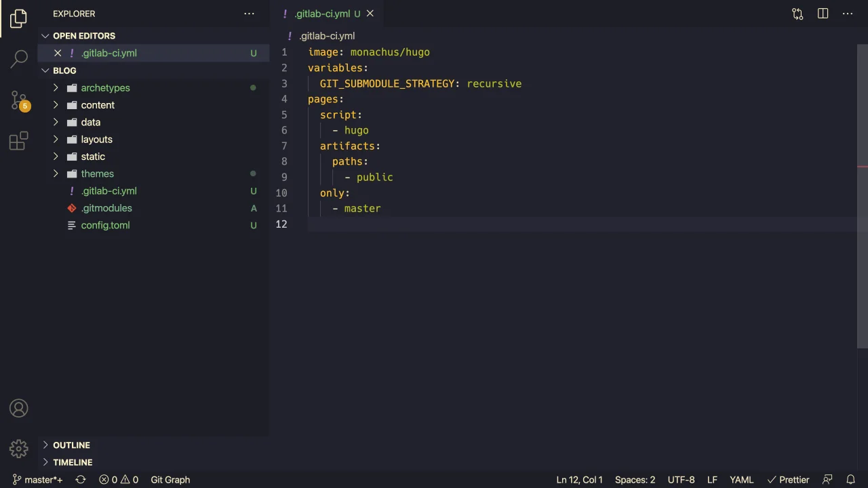This screenshot has width=868, height=488.
Task: Open the Extensions view
Action: coord(19,141)
